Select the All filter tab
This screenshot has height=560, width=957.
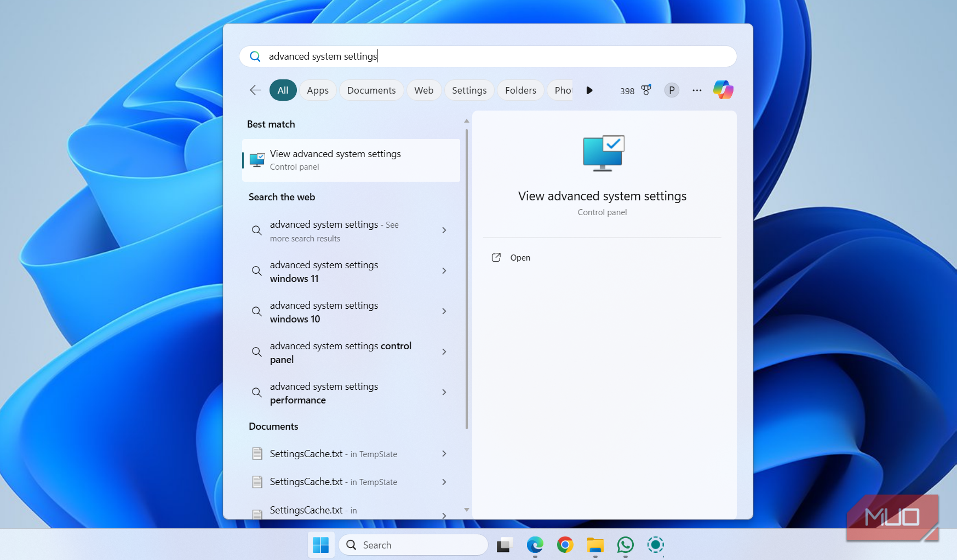[x=283, y=90]
